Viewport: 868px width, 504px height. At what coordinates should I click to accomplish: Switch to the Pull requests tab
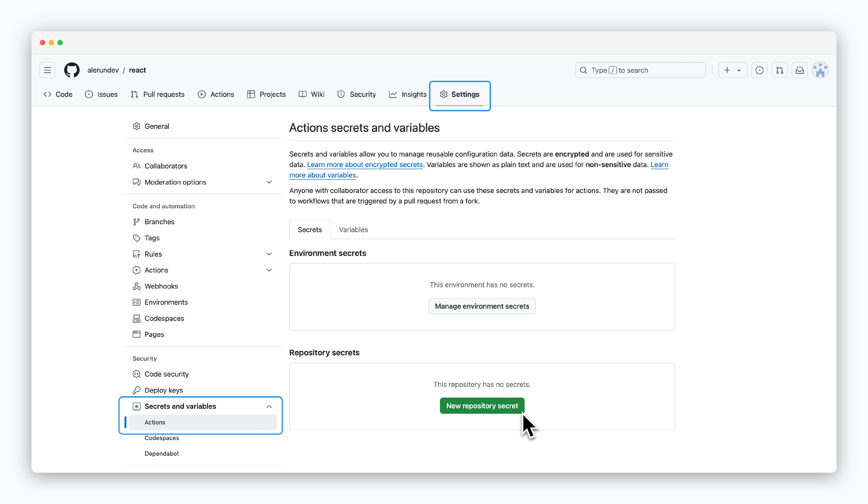(x=158, y=94)
